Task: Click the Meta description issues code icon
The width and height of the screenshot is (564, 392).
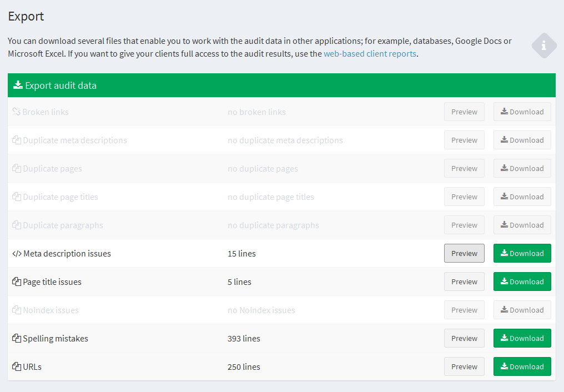Action: point(16,253)
